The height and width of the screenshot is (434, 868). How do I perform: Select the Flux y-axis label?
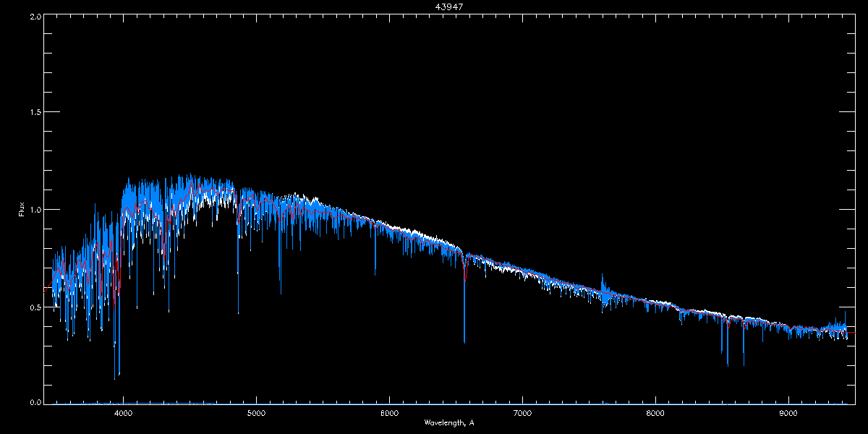(x=22, y=209)
